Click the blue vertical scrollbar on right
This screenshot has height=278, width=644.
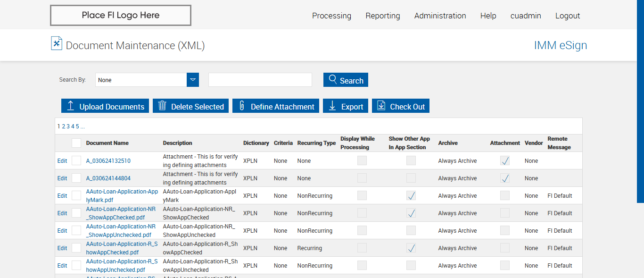640,101
